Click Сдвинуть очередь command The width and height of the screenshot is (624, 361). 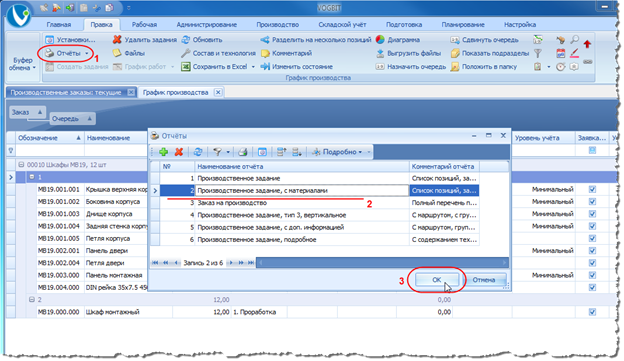coord(485,40)
